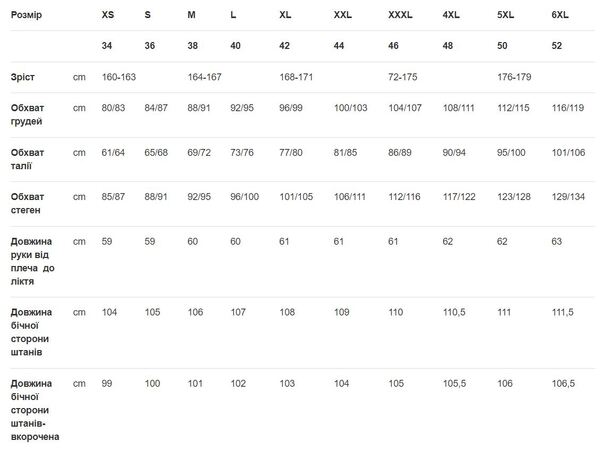Select numeric size 34 in header

107,46
